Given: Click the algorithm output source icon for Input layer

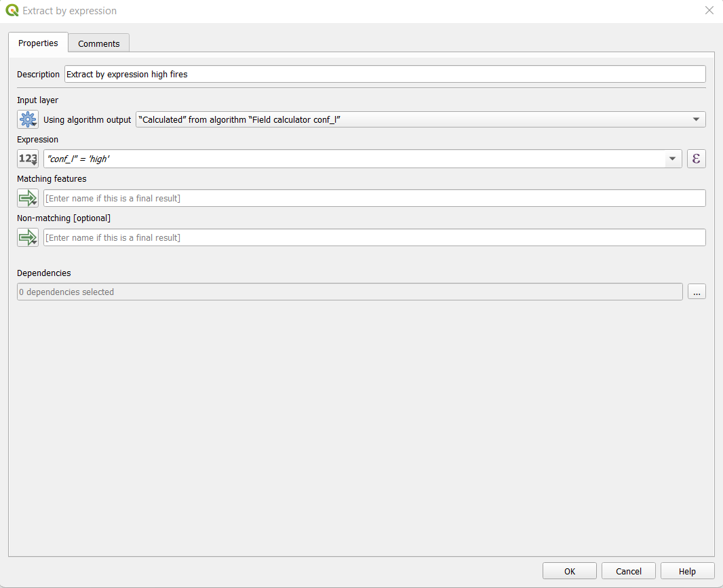Looking at the screenshot, I should point(28,119).
